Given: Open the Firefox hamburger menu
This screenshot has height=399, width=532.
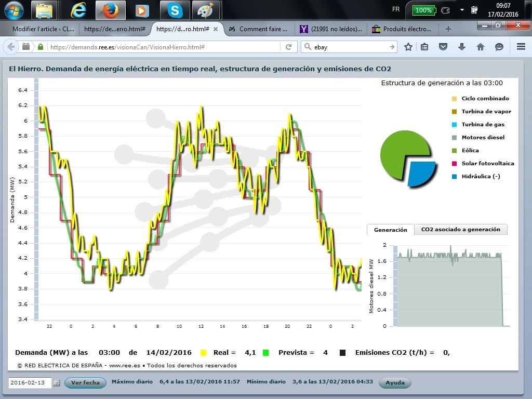Looking at the screenshot, I should point(521,47).
